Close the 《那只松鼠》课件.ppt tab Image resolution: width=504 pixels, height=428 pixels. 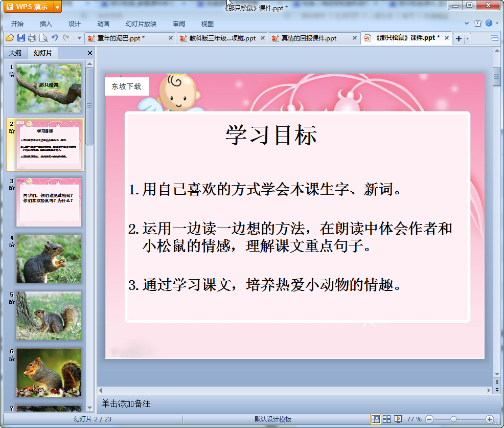(446, 38)
